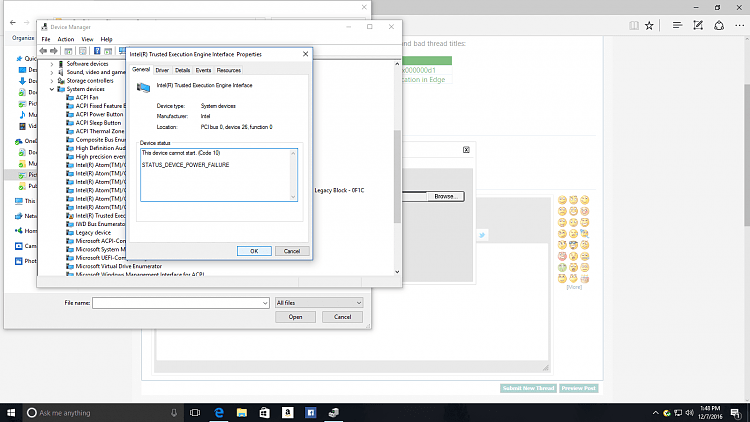Open the Organize menu in file dialog

(x=23, y=38)
